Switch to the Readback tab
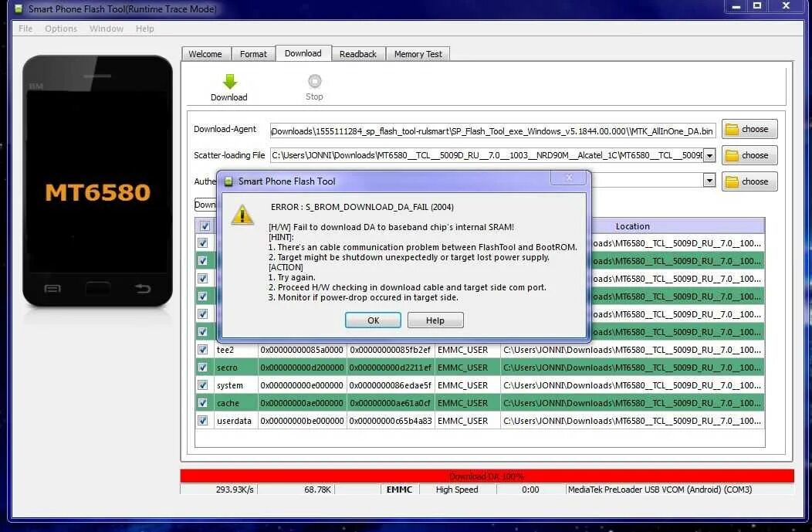 click(x=358, y=54)
